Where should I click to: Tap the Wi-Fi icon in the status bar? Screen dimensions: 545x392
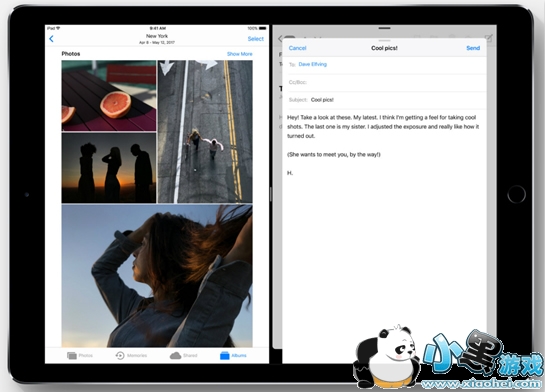point(58,28)
